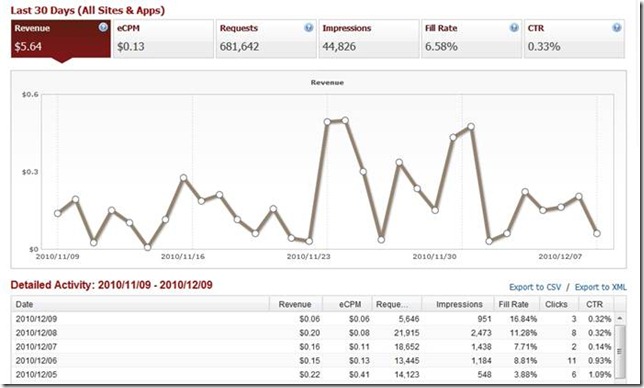Click the table vertical scrollbar thumb
644x388 pixels.
pos(620,351)
